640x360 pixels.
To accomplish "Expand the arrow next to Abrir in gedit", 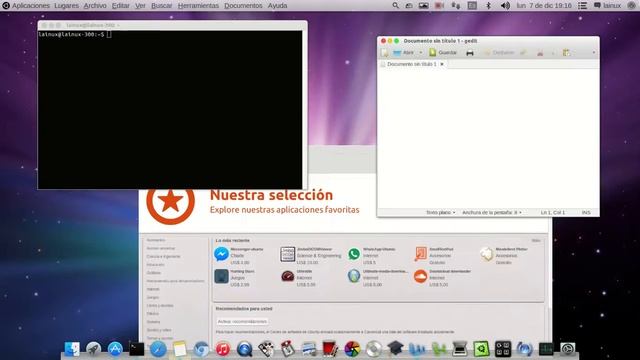I will [x=421, y=53].
